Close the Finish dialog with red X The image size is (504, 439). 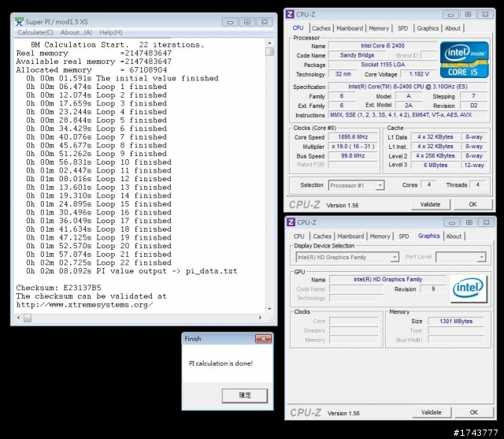[x=263, y=339]
